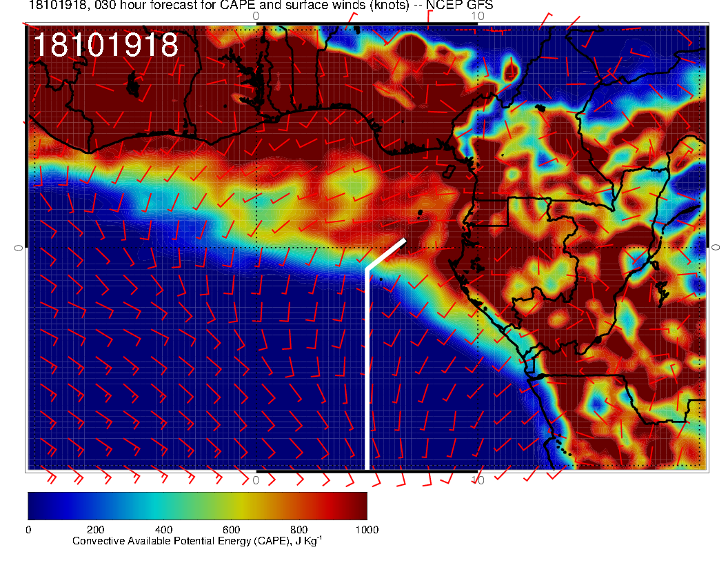Click the white 18101918 timestamp overlay

(105, 46)
